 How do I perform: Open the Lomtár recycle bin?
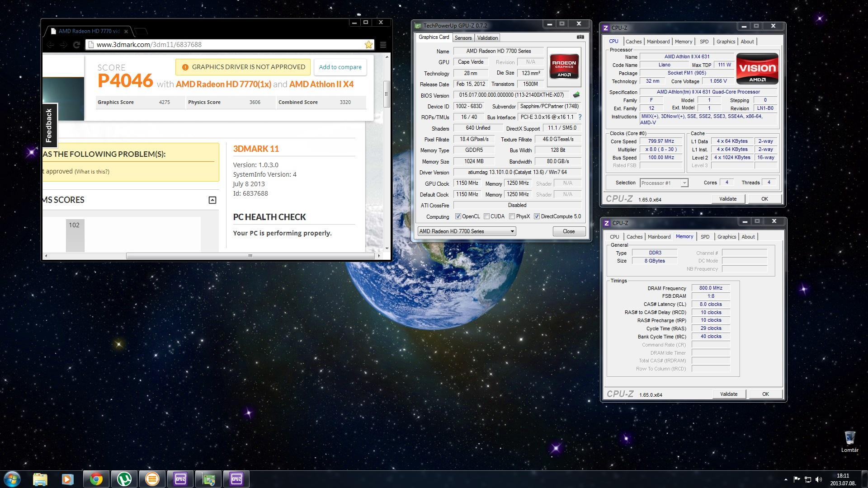pos(849,441)
